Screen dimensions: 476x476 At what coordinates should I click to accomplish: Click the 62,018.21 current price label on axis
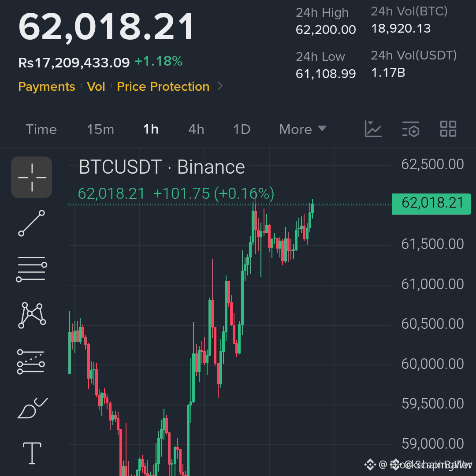point(431,204)
